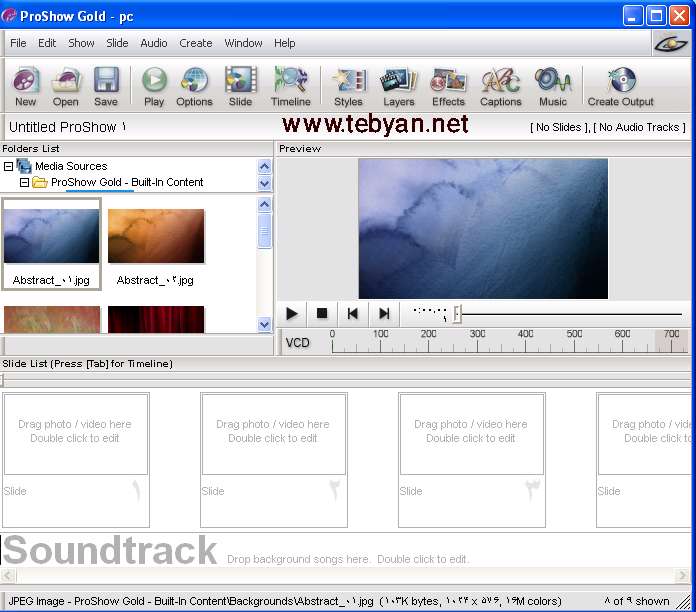Viewport: 696px width, 612px height.
Task: Click thumbnail list scroll up arrow
Action: pos(265,204)
